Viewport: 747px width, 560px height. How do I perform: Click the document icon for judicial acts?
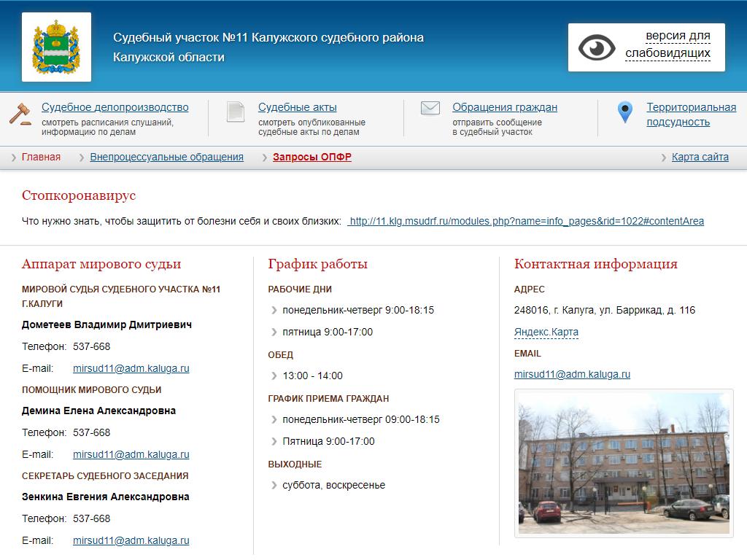[x=235, y=112]
